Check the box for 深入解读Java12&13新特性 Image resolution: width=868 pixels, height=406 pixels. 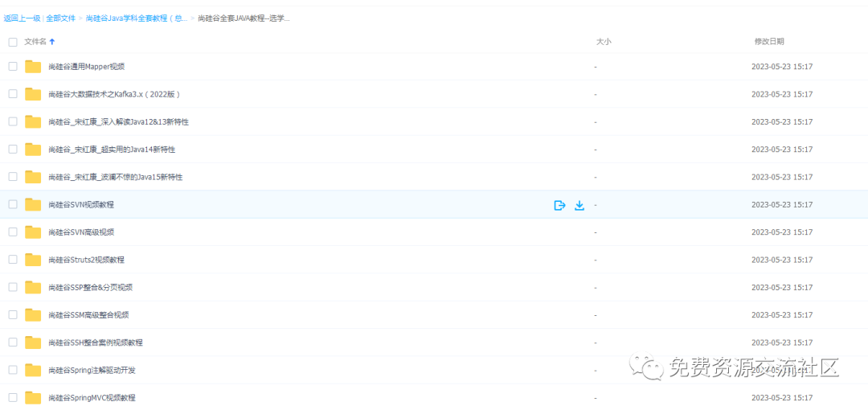pyautogui.click(x=13, y=122)
